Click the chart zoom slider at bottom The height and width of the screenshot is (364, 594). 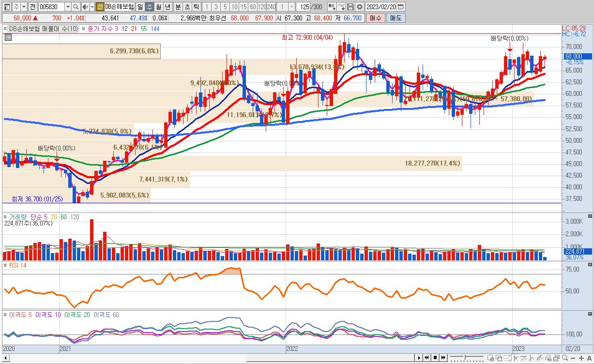click(467, 358)
